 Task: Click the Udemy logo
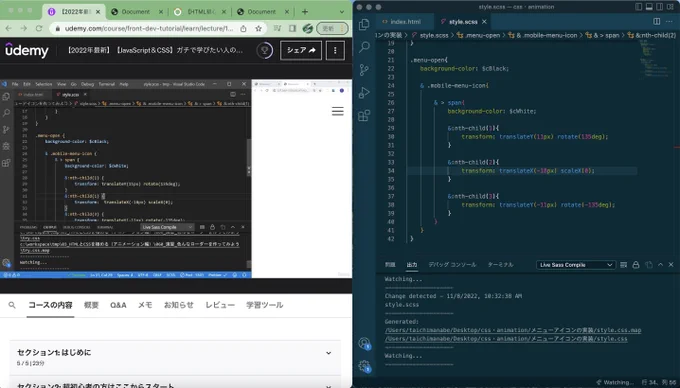click(x=27, y=50)
